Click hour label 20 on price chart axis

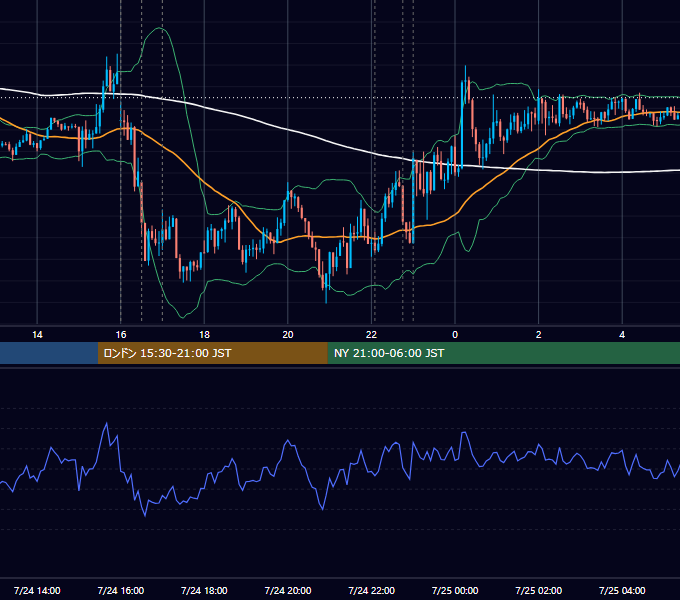pos(288,335)
